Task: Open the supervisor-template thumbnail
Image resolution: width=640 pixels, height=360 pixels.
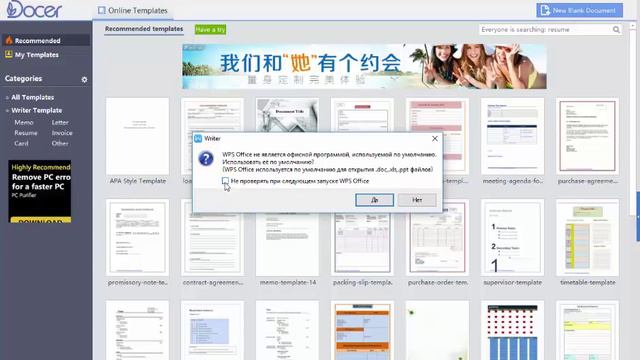Action: (512, 238)
